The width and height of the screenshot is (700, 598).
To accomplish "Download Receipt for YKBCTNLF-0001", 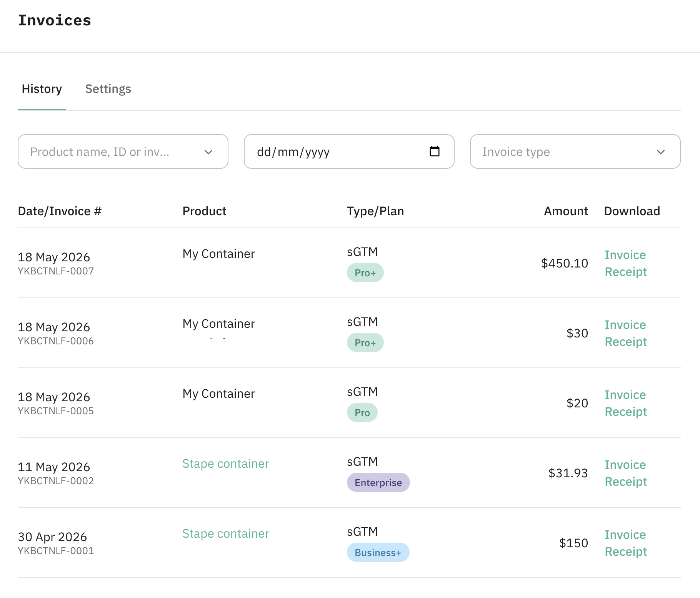I will pos(626,551).
